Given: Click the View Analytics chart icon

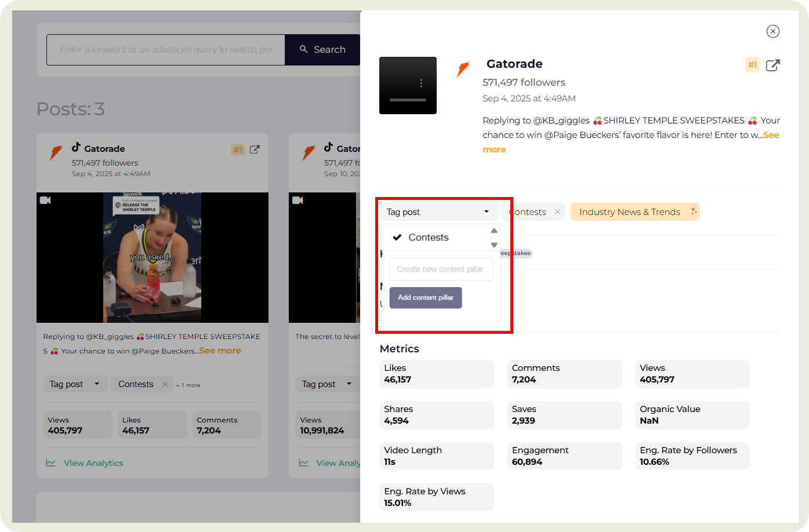Looking at the screenshot, I should 51,463.
